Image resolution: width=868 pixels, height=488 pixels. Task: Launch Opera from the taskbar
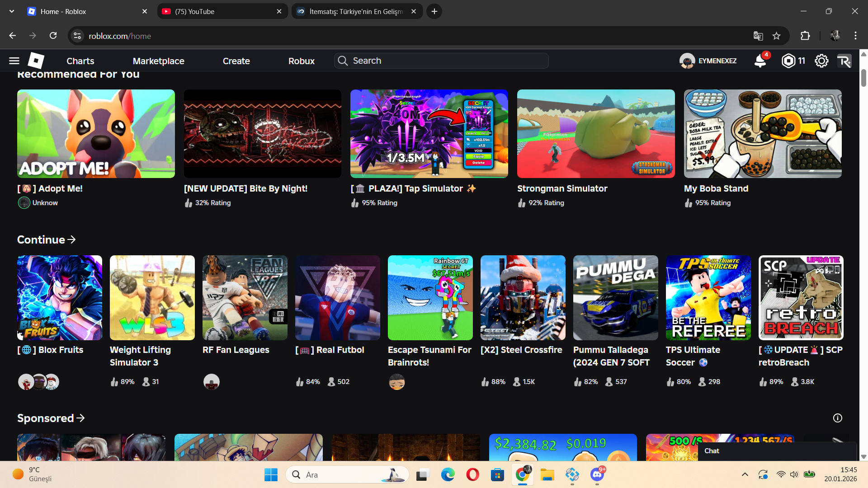[x=473, y=474]
